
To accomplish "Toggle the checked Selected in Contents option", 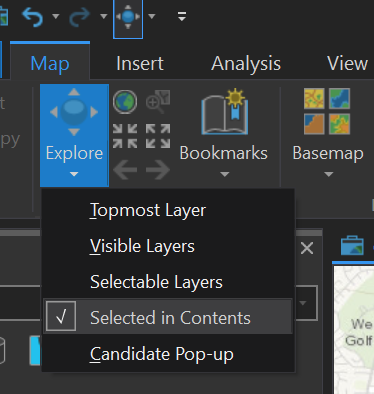I will coord(168,317).
